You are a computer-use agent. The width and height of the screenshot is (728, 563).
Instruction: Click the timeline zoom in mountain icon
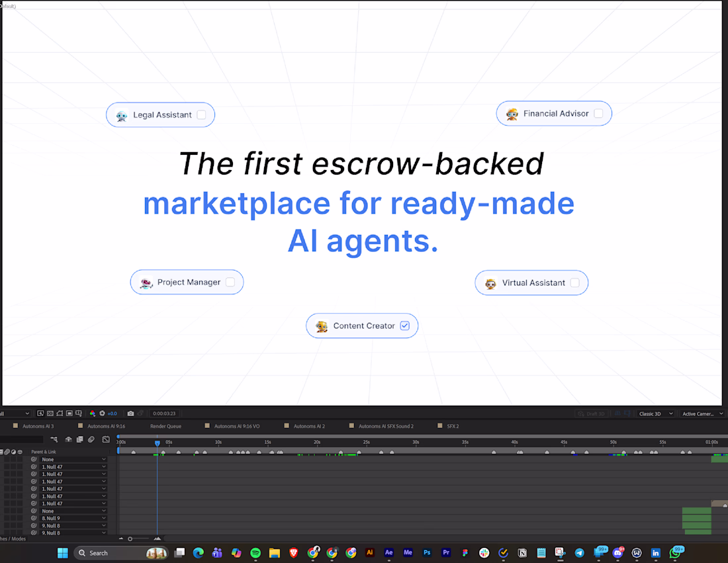[158, 539]
